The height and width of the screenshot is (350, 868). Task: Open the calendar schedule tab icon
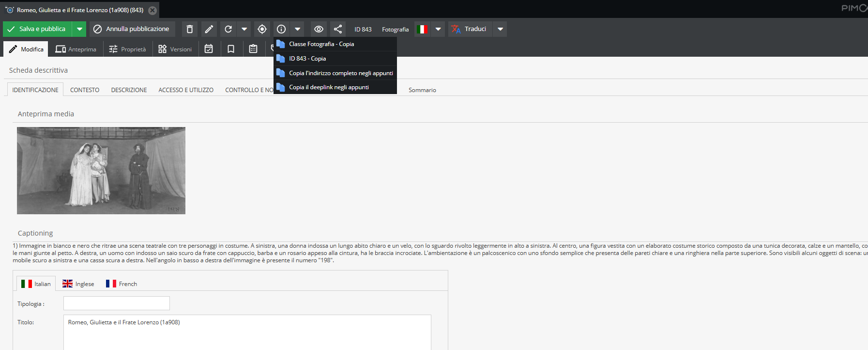coord(209,49)
